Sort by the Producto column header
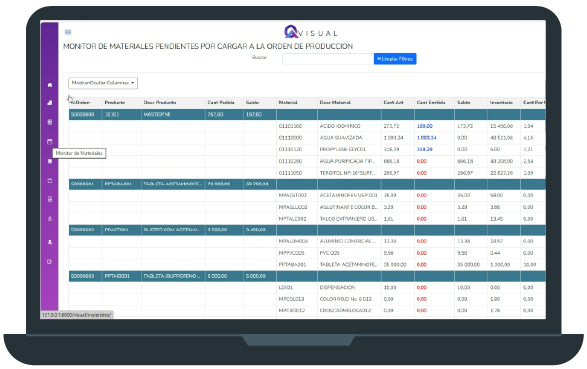587x369 pixels. [115, 102]
